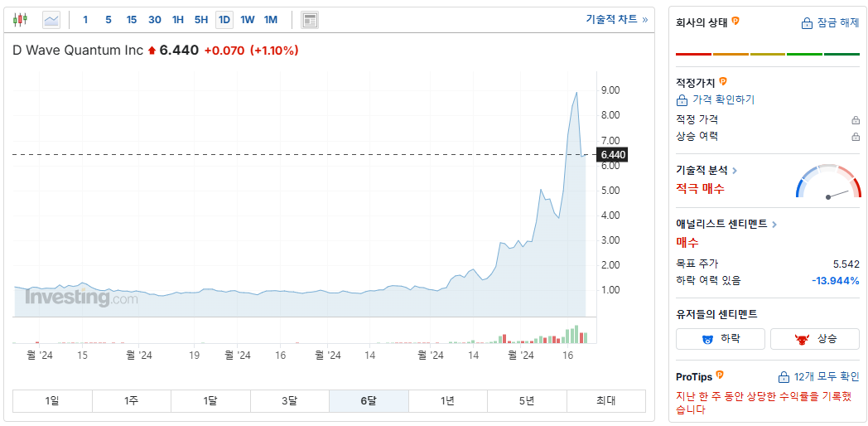The height and width of the screenshot is (426, 868).
Task: Select the 1달 range tab
Action: 211,401
